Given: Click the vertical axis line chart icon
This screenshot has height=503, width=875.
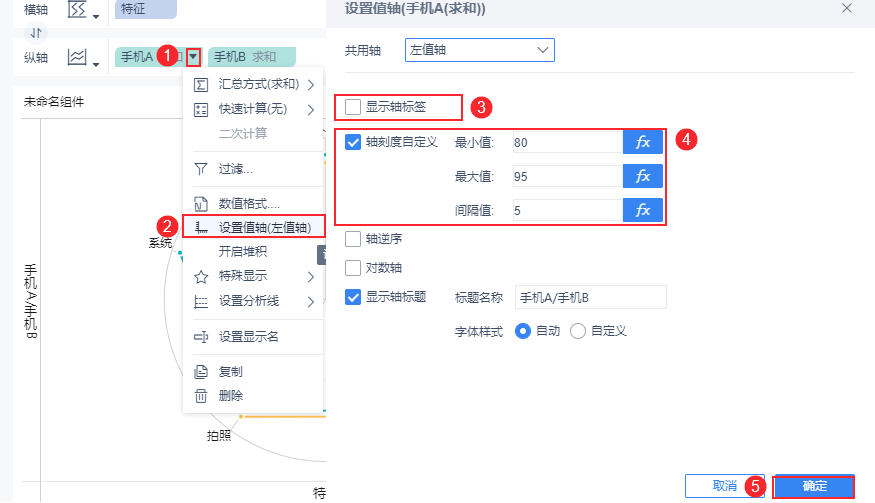Looking at the screenshot, I should tap(77, 58).
